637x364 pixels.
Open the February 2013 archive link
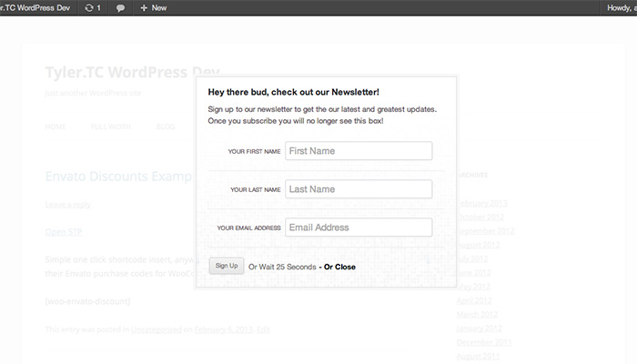tap(482, 203)
